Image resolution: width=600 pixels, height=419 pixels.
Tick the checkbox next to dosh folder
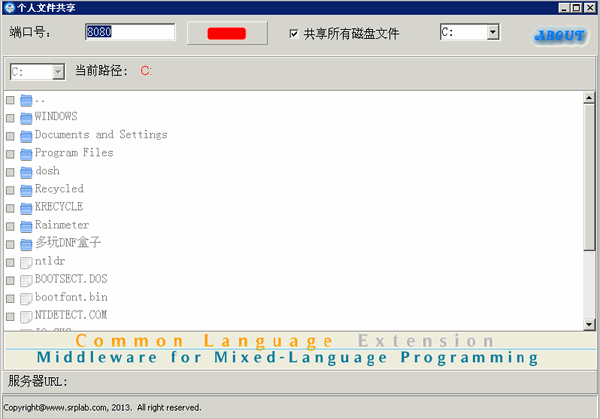[x=10, y=173]
